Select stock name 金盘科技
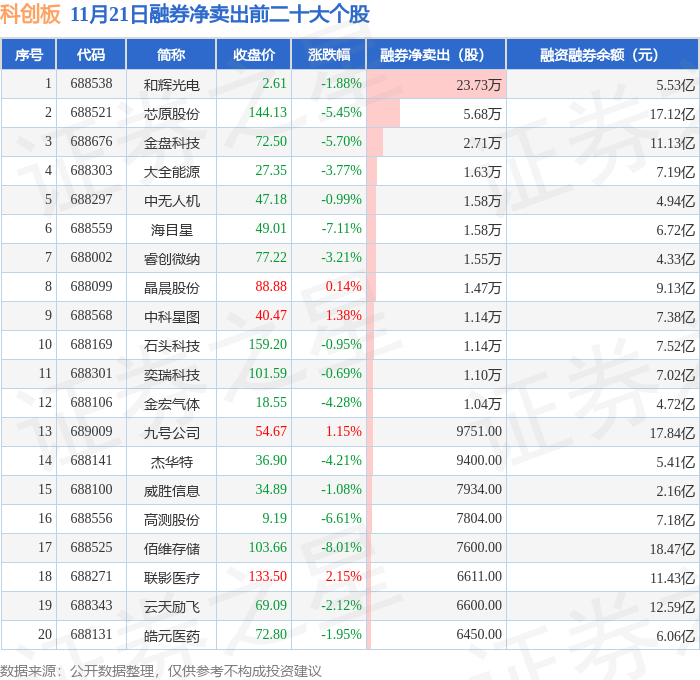 (x=171, y=143)
